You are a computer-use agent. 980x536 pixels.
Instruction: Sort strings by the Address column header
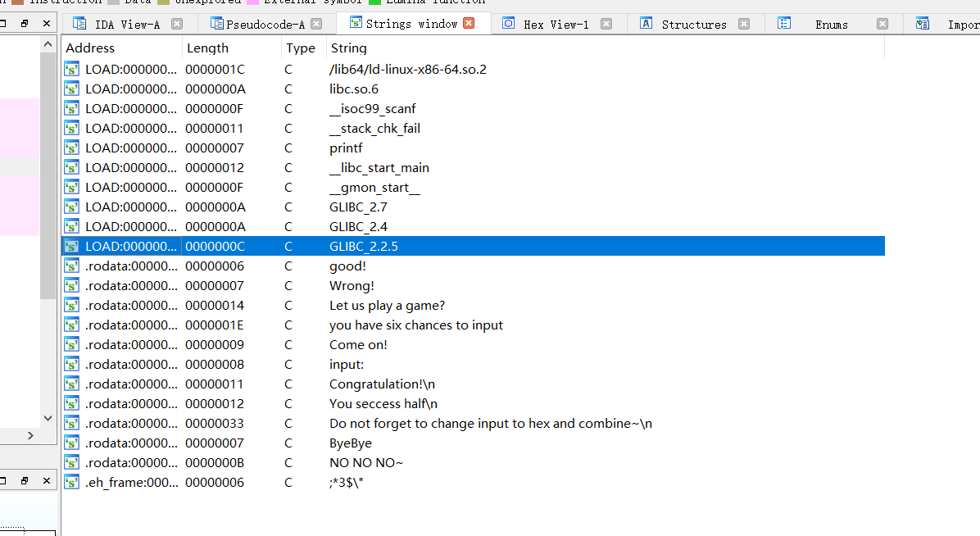coord(90,48)
